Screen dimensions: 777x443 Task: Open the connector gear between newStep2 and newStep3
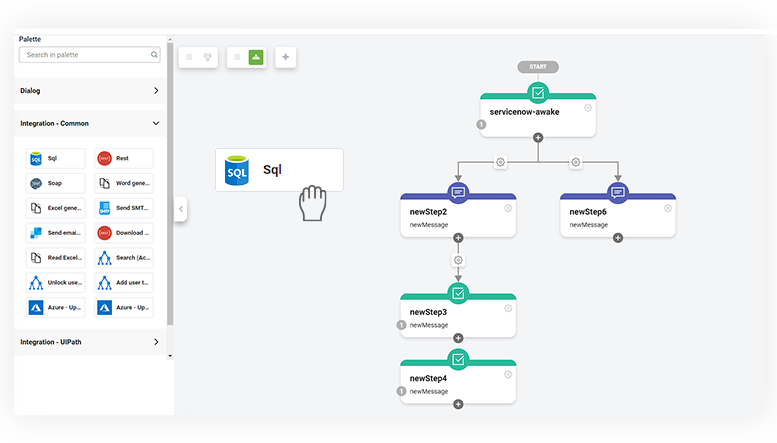point(458,260)
